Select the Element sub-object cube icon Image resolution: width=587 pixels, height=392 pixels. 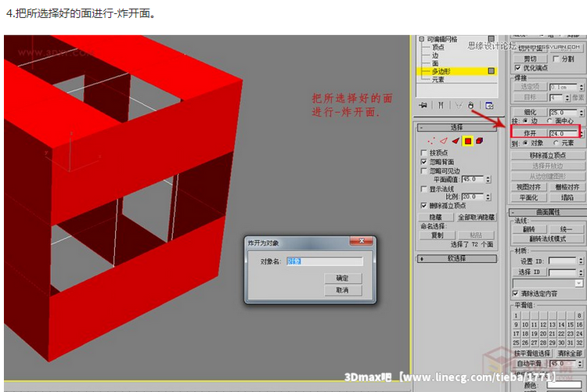tap(479, 141)
